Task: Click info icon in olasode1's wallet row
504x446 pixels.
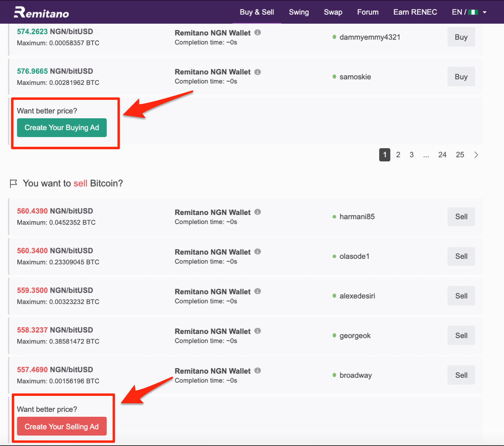Action: [258, 251]
